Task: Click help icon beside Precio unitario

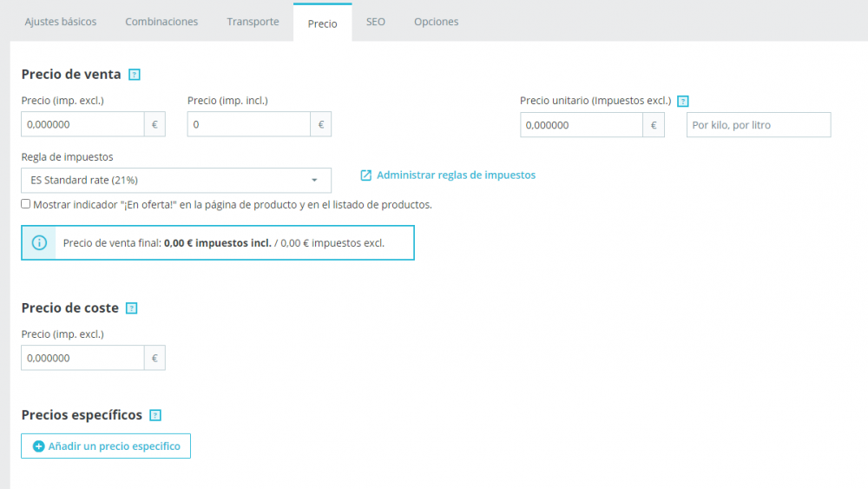Action: point(683,101)
